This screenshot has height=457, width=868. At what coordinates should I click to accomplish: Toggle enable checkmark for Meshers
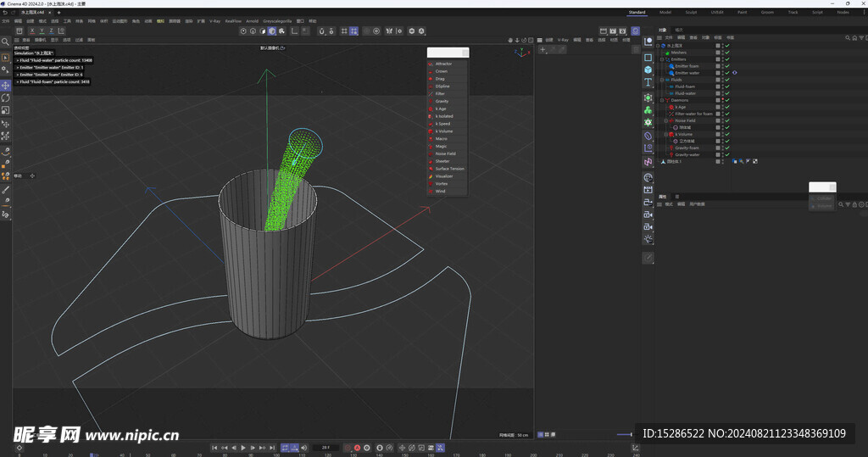click(x=727, y=53)
